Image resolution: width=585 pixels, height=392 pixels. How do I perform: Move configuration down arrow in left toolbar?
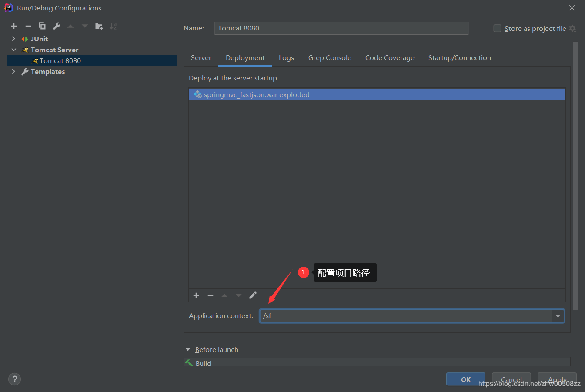85,26
